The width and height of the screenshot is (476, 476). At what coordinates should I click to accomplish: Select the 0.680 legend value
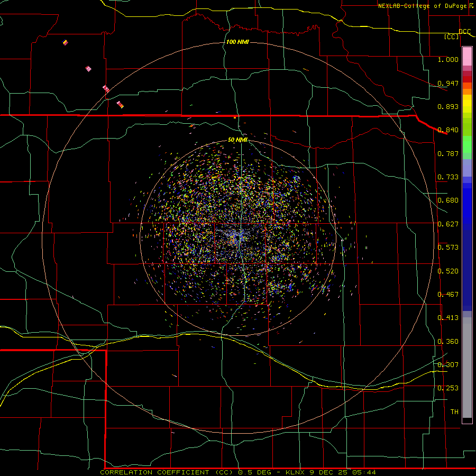click(448, 200)
